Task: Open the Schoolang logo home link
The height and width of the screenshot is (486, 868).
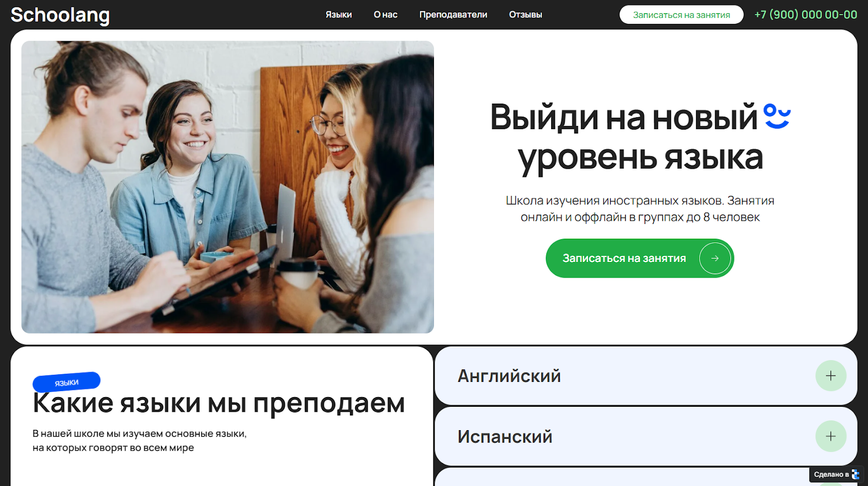Action: pos(60,15)
